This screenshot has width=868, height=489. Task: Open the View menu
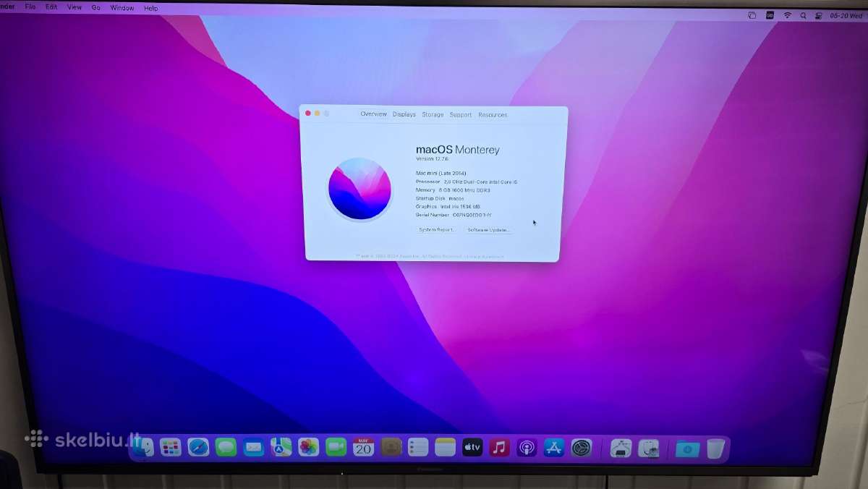pyautogui.click(x=75, y=7)
